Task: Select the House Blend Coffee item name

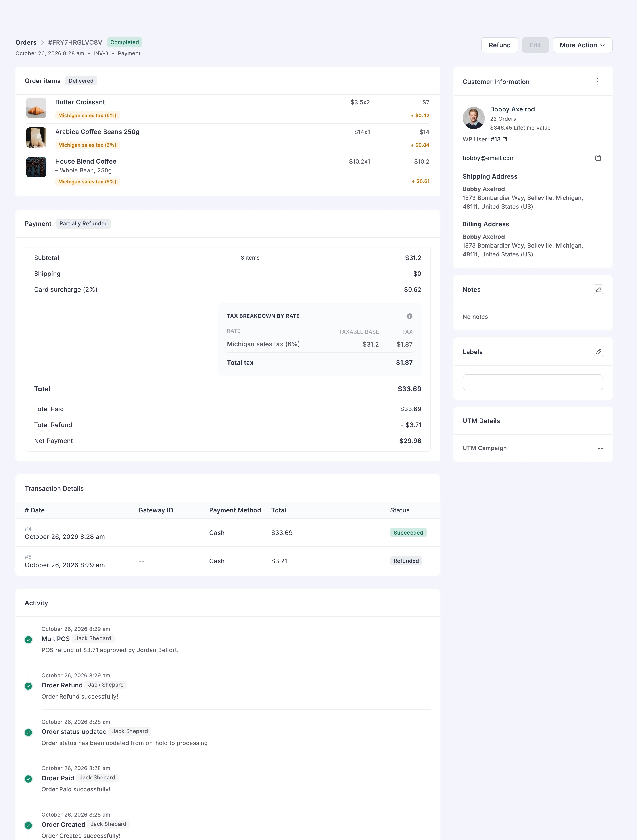Action: [86, 161]
